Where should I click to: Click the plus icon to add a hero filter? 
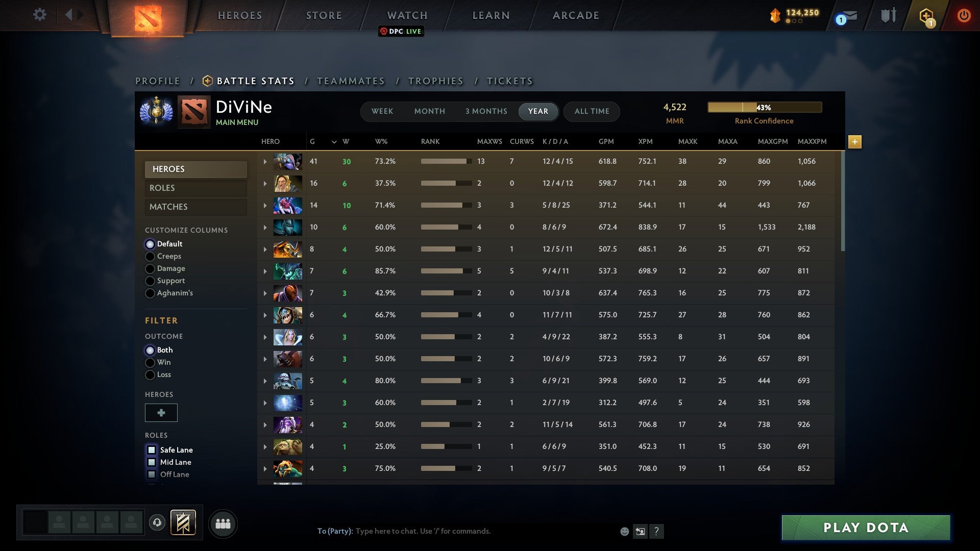(161, 412)
